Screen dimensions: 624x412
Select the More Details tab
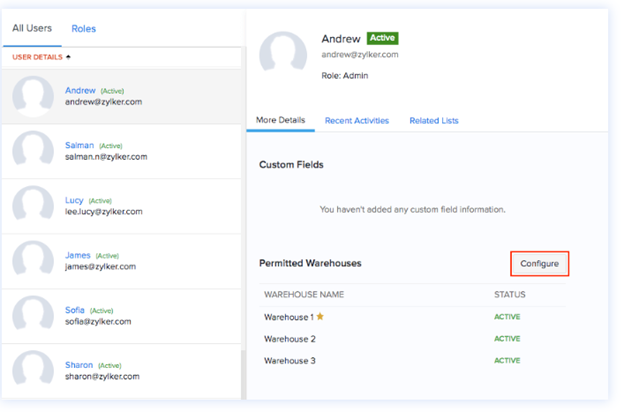pyautogui.click(x=280, y=121)
